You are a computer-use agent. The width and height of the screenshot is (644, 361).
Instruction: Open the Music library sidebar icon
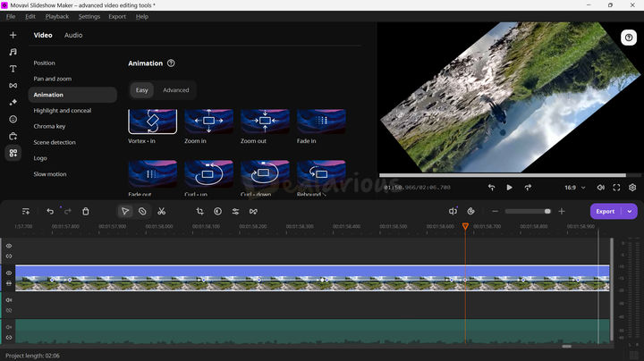tap(13, 52)
